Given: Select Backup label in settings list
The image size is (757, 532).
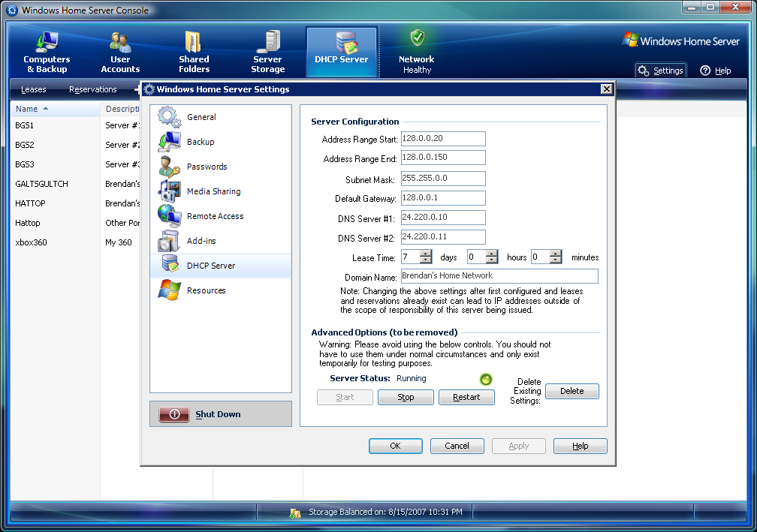Looking at the screenshot, I should 201,142.
